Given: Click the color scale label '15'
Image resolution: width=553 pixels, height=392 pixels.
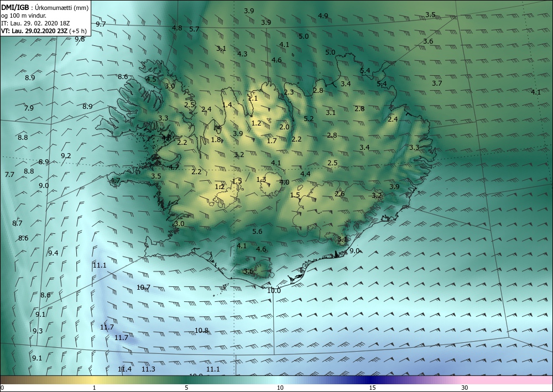Looking at the screenshot, I should click(x=372, y=388).
